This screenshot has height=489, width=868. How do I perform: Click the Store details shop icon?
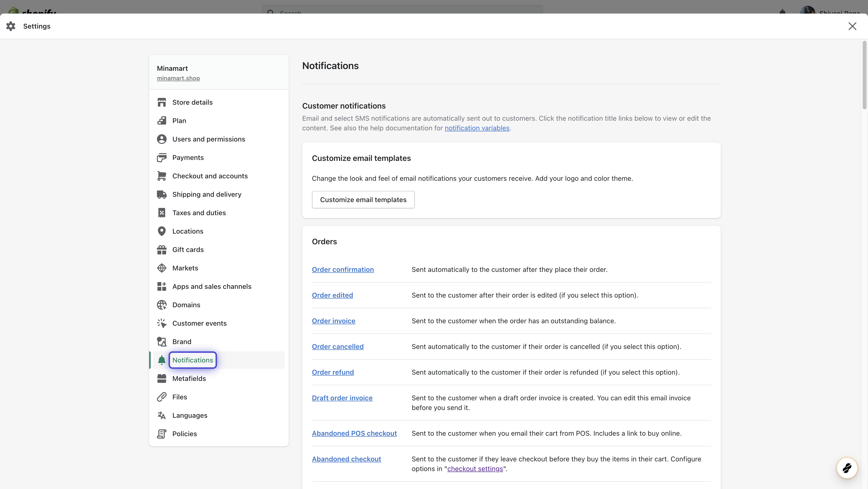162,102
